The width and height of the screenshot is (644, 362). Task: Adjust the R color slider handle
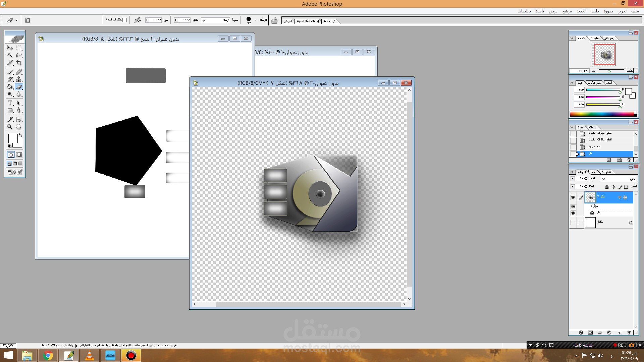point(620,92)
